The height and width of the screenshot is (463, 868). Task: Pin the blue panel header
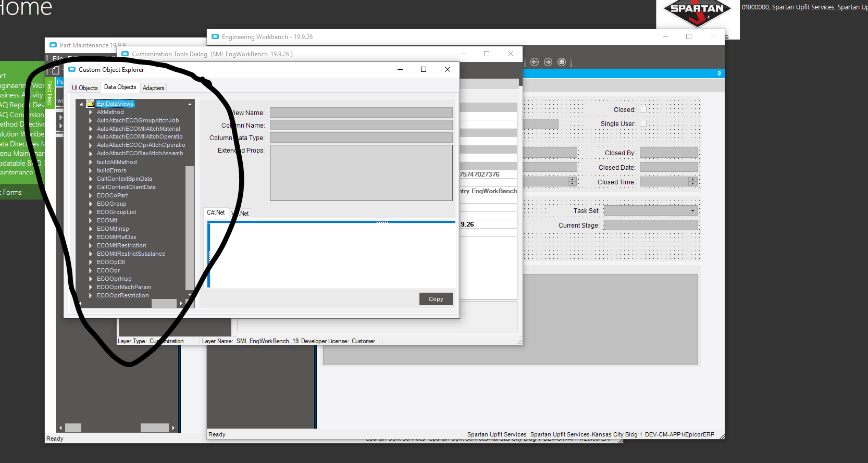coord(719,73)
